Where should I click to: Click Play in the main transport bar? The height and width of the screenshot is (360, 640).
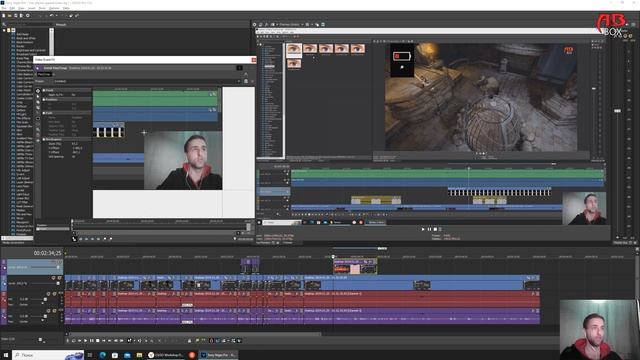tap(86, 340)
